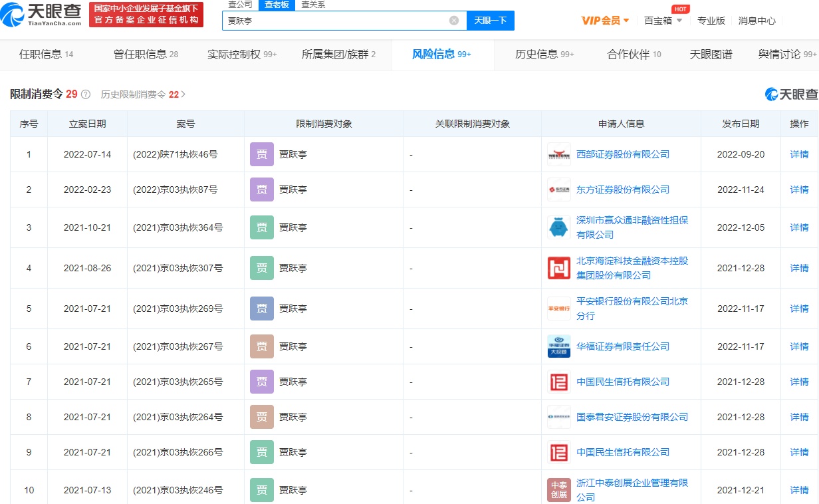Expand the 百宝箱 dropdown menu
Viewport: 819px width, 504px height.
[x=663, y=21]
